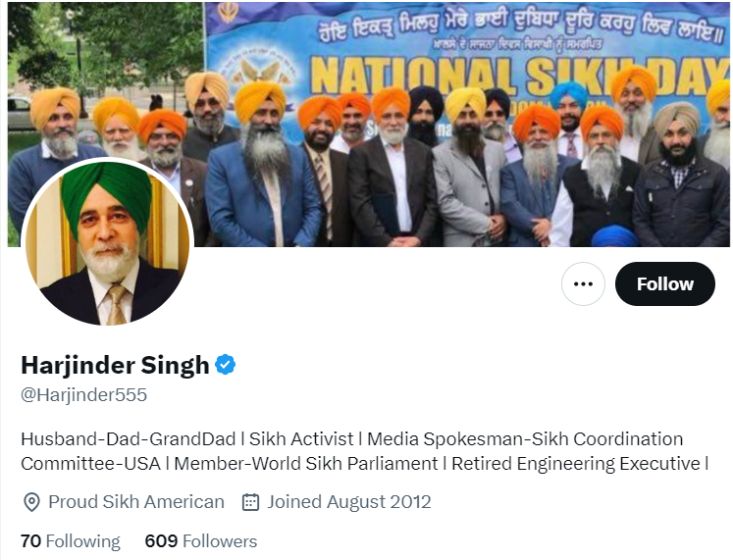The height and width of the screenshot is (560, 733).
Task: Click the Harjinder Singh display name
Action: [115, 365]
